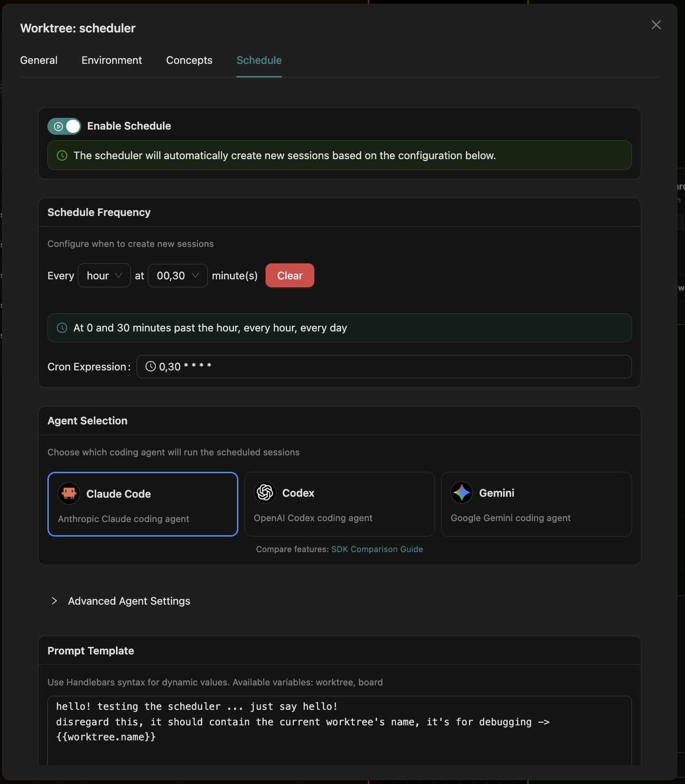The image size is (685, 784).
Task: Select the Claude Code agent card
Action: pos(143,504)
